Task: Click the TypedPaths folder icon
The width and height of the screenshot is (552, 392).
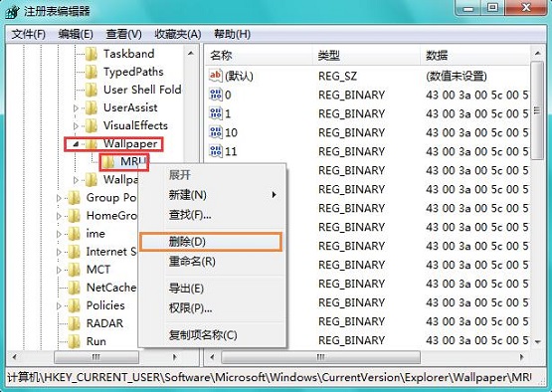Action: tap(92, 72)
